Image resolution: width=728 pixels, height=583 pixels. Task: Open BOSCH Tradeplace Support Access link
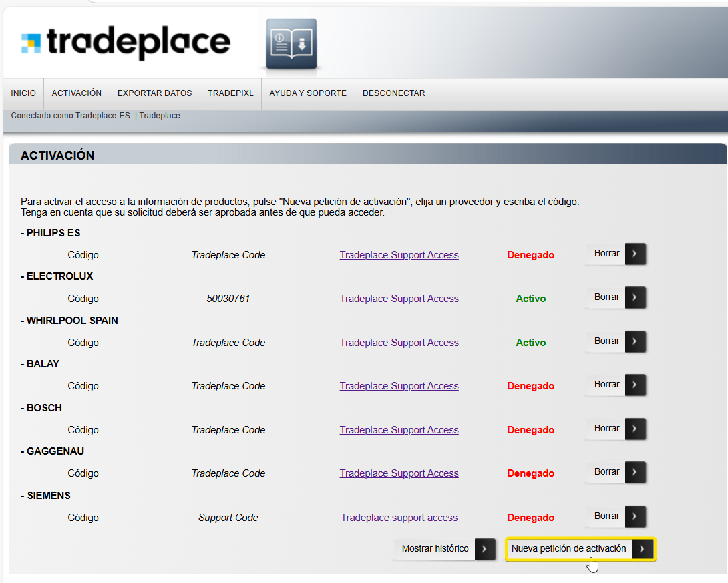pyautogui.click(x=399, y=430)
